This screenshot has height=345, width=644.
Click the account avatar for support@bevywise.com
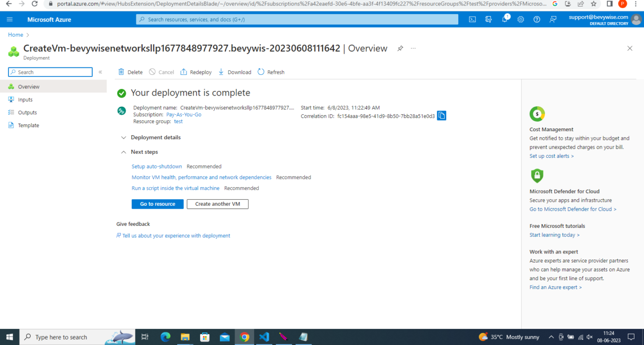point(636,19)
